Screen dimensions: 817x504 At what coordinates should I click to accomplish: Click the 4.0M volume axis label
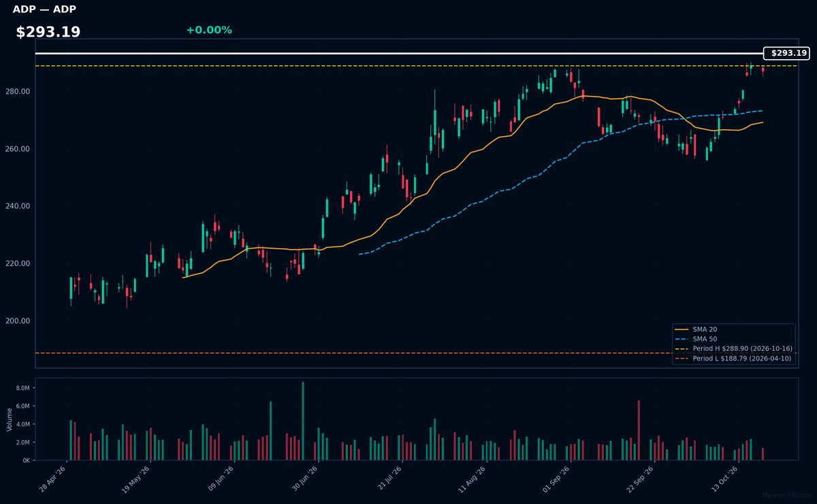22,424
